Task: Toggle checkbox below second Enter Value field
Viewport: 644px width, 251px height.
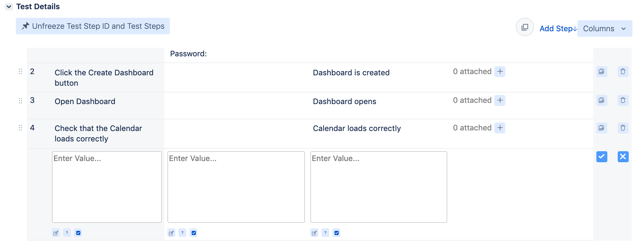Action: pos(194,233)
